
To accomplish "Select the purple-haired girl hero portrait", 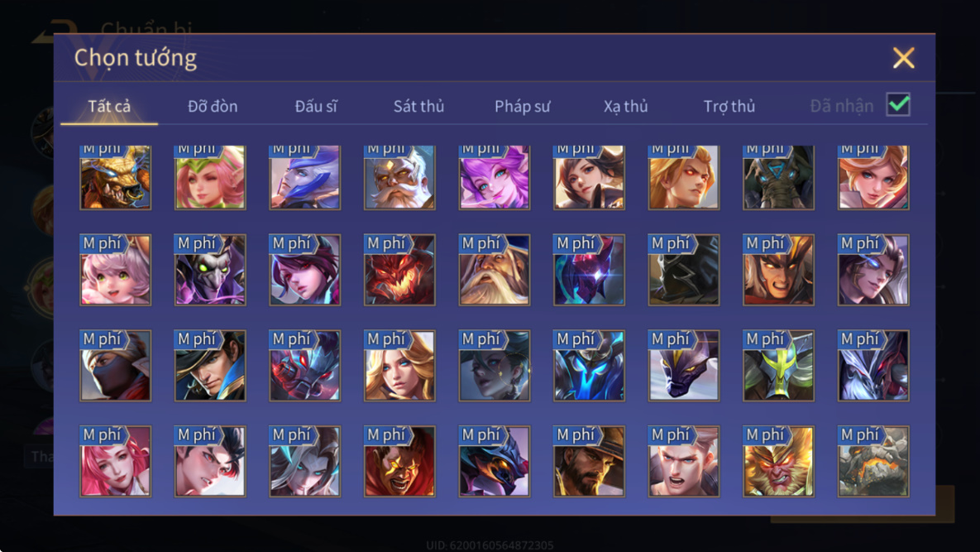I will [495, 178].
